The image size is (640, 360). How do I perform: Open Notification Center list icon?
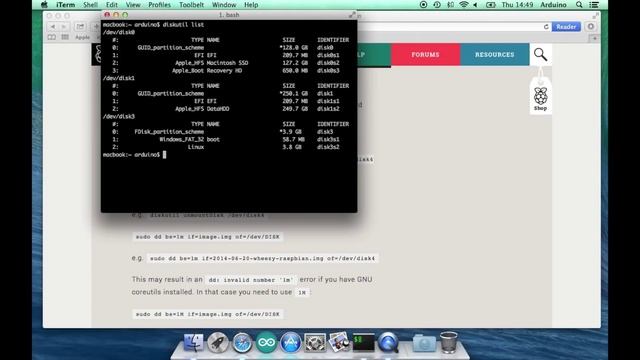coord(594,5)
